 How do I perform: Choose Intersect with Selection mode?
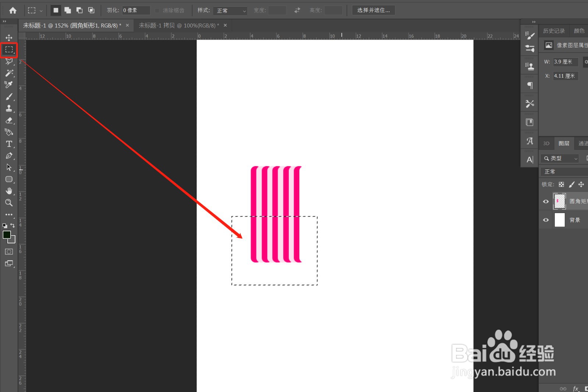(91, 10)
